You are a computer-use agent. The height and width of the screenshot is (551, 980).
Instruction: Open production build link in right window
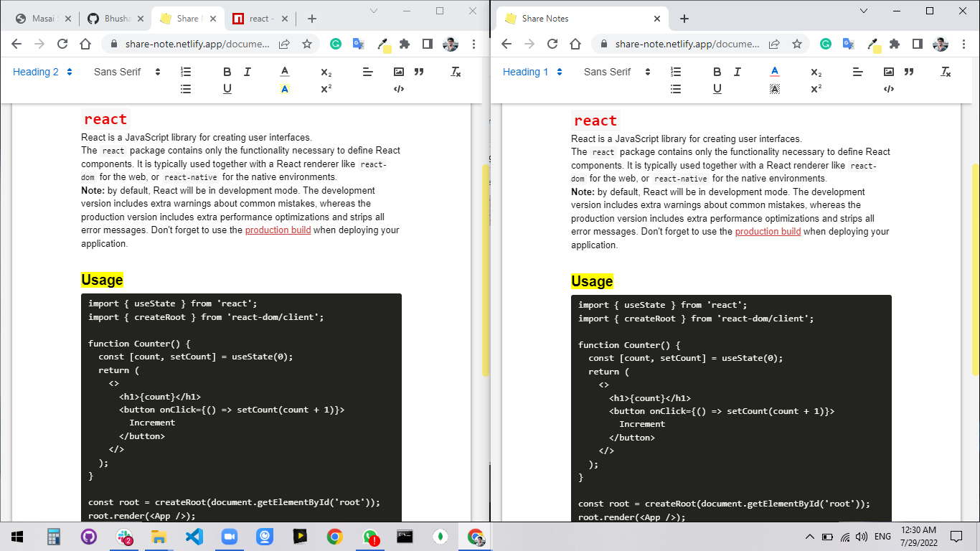(768, 232)
